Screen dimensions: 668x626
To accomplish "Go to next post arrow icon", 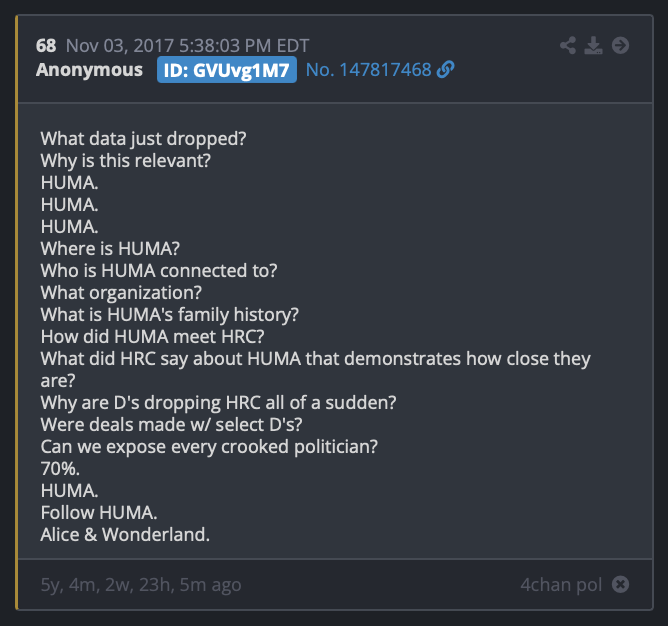I will (x=620, y=45).
